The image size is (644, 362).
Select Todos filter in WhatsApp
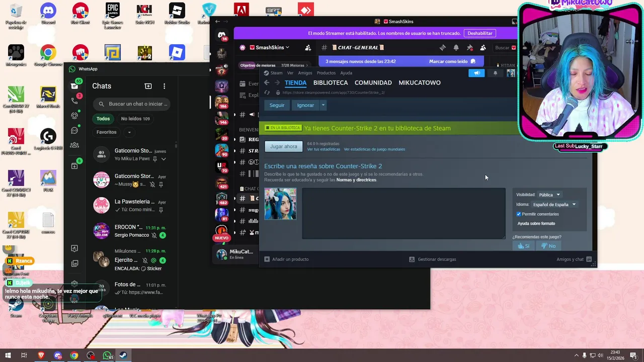pyautogui.click(x=103, y=119)
